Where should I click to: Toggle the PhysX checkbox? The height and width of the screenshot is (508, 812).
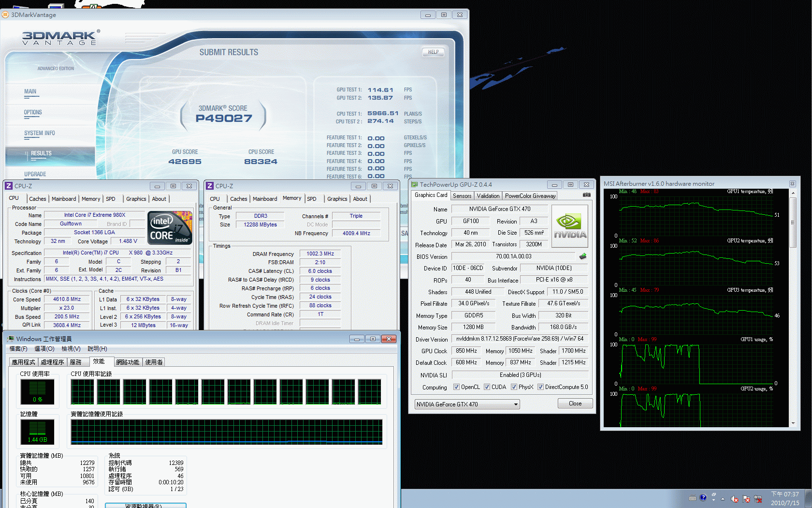pyautogui.click(x=514, y=387)
